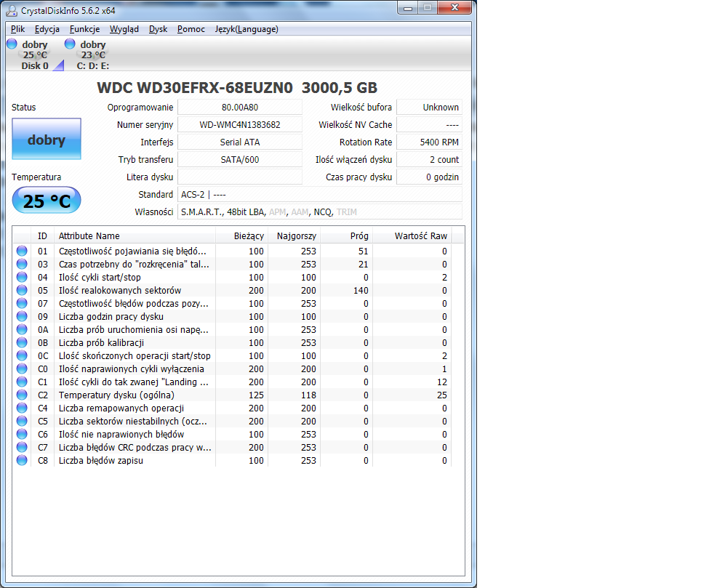Open the Dysk menu
Image resolution: width=717 pixels, height=588 pixels.
tap(159, 29)
